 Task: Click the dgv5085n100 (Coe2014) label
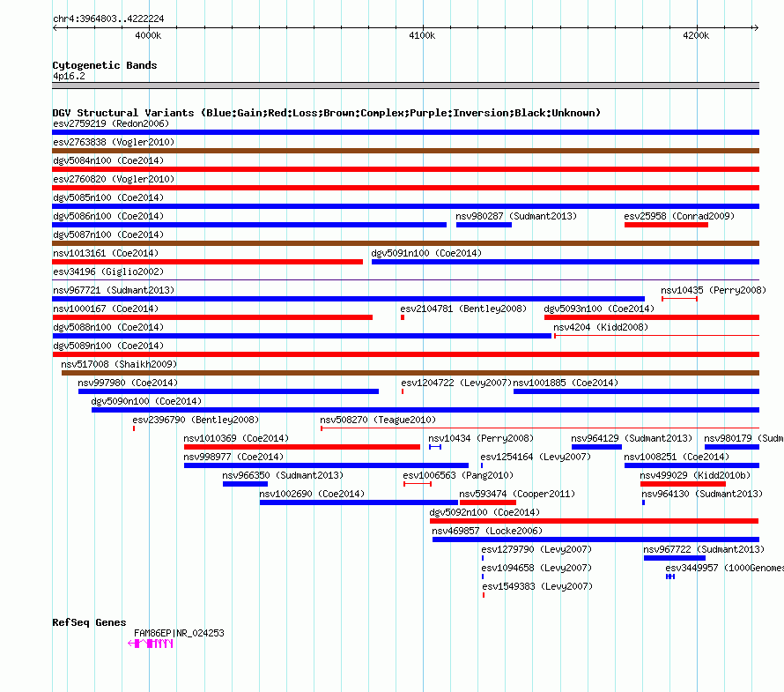[108, 197]
